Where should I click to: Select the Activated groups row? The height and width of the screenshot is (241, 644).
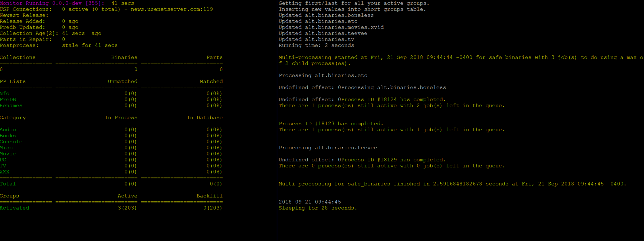(14, 208)
